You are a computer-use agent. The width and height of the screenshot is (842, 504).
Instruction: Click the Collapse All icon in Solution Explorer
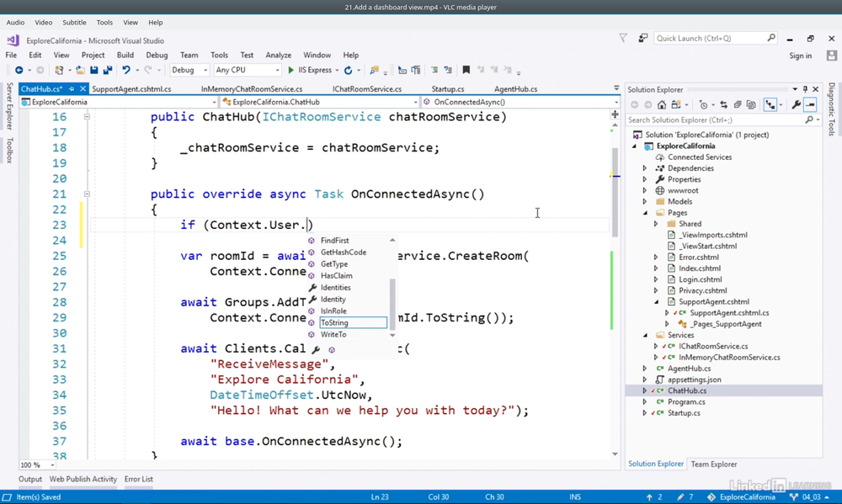(738, 104)
